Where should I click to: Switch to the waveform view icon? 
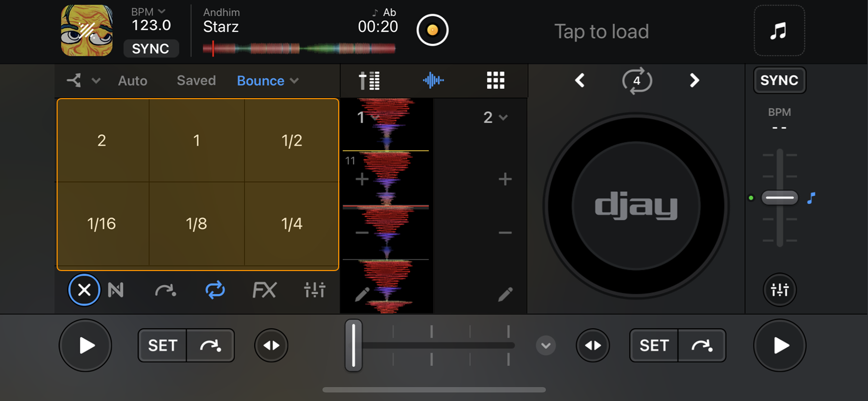click(x=433, y=80)
